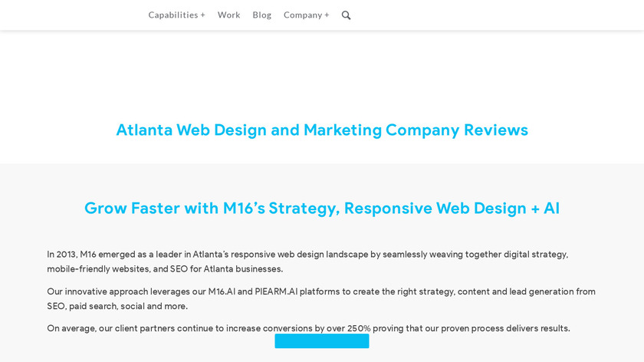
Task: Go to the Blog nav item
Action: click(261, 15)
